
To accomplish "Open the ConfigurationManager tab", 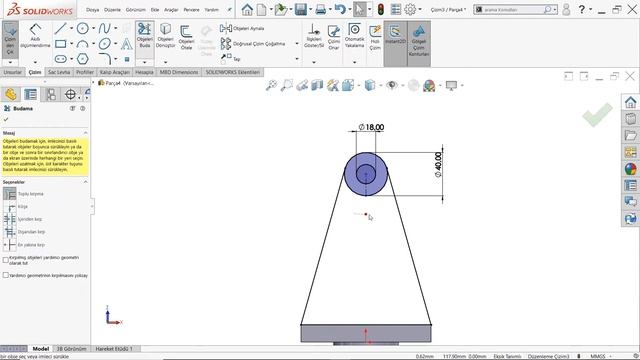I will pyautogui.click(x=51, y=94).
